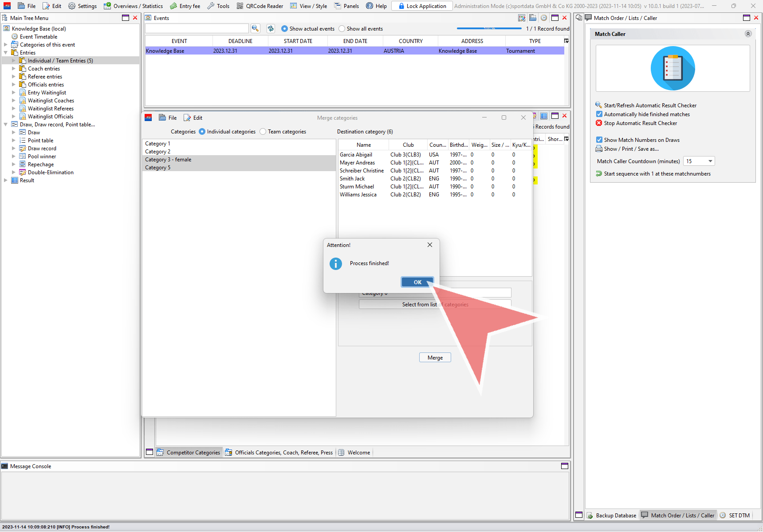This screenshot has height=532, width=763.
Task: Click the Merge button
Action: coord(435,358)
